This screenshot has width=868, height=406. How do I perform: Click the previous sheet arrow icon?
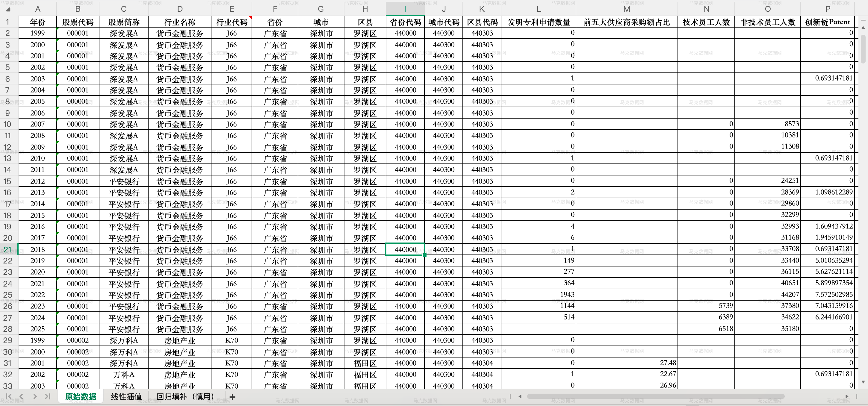point(21,396)
